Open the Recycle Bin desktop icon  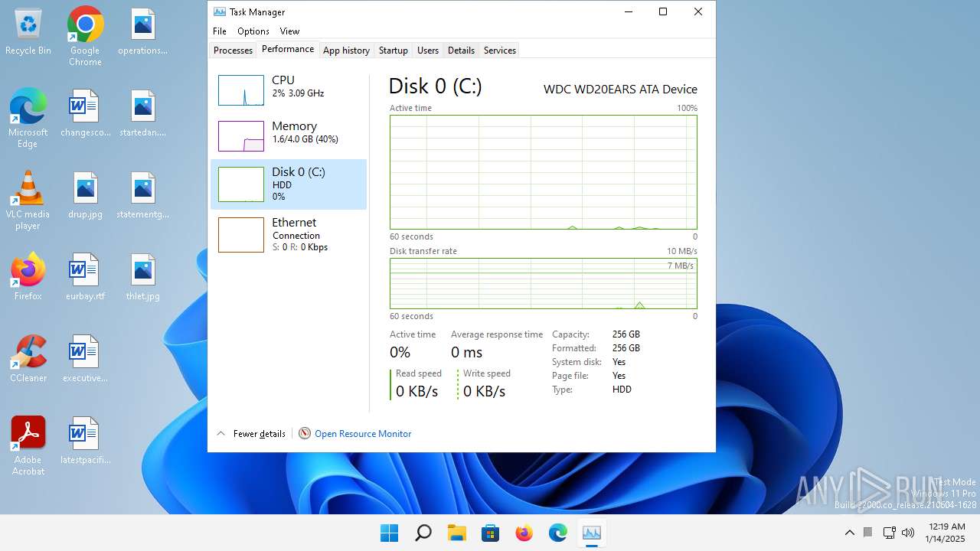coord(28,32)
